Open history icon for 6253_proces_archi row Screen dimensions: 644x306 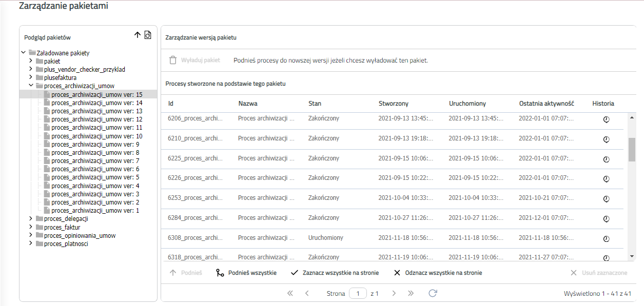(606, 198)
